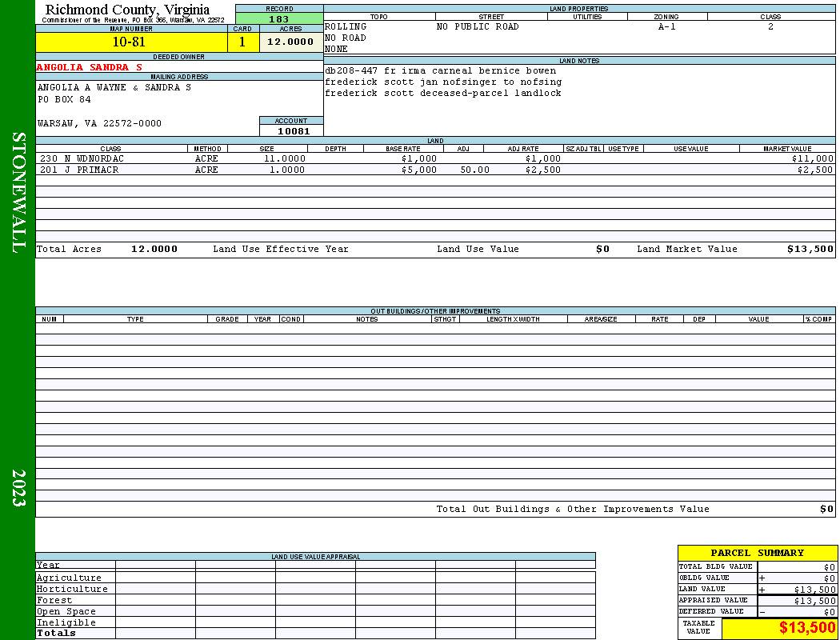Screen dimensions: 840x640
Task: Click note frederick scott jan nofsinger
Action: click(x=443, y=82)
